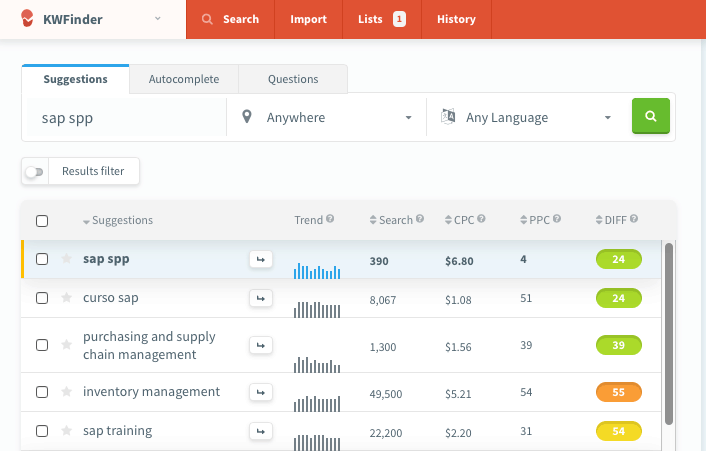The width and height of the screenshot is (706, 451).
Task: Click the $1.56 CPC value
Action: tap(458, 347)
